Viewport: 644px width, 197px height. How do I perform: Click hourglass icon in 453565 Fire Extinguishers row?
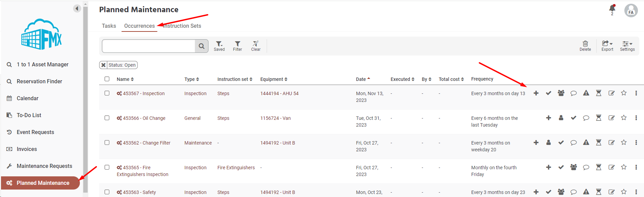599,167
